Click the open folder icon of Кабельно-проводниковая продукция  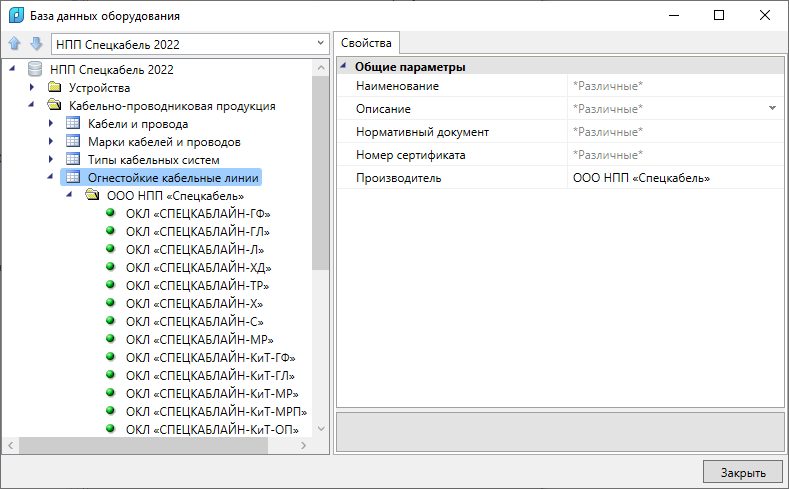(54, 105)
